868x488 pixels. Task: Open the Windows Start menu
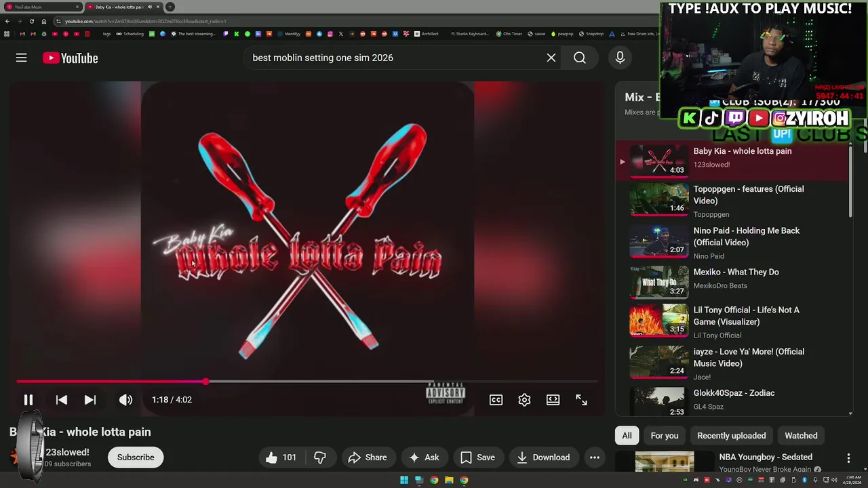click(404, 481)
